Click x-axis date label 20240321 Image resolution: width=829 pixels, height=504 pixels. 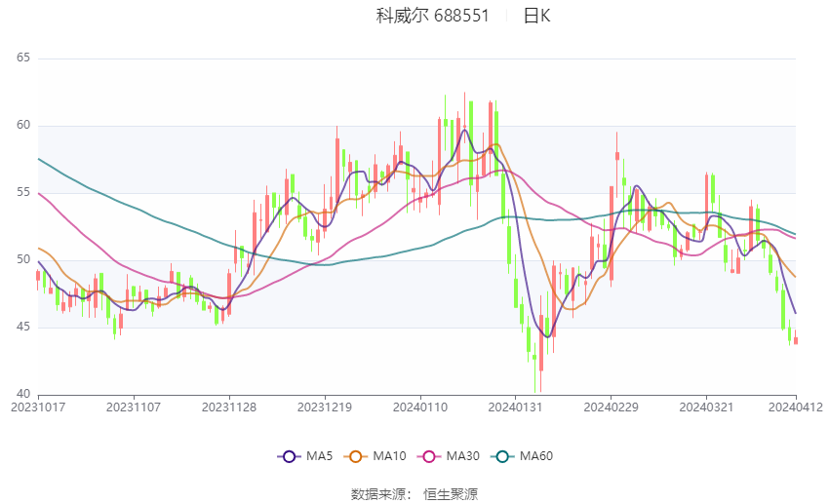click(706, 407)
